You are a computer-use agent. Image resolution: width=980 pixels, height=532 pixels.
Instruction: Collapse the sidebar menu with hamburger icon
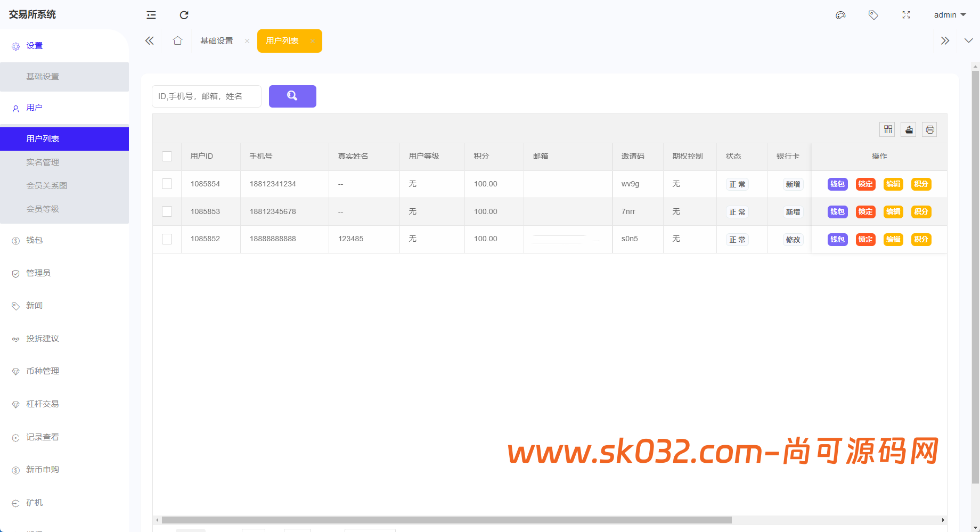coord(151,15)
